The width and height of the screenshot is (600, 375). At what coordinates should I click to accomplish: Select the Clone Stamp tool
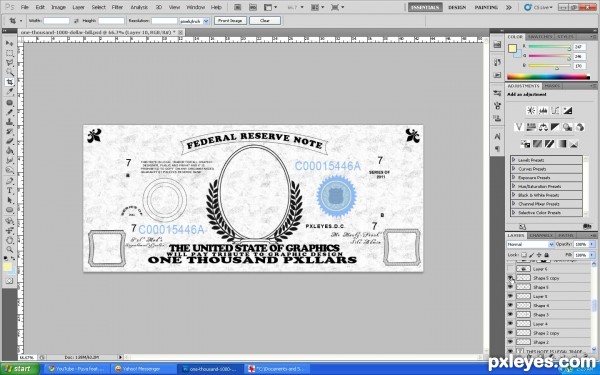[10, 122]
